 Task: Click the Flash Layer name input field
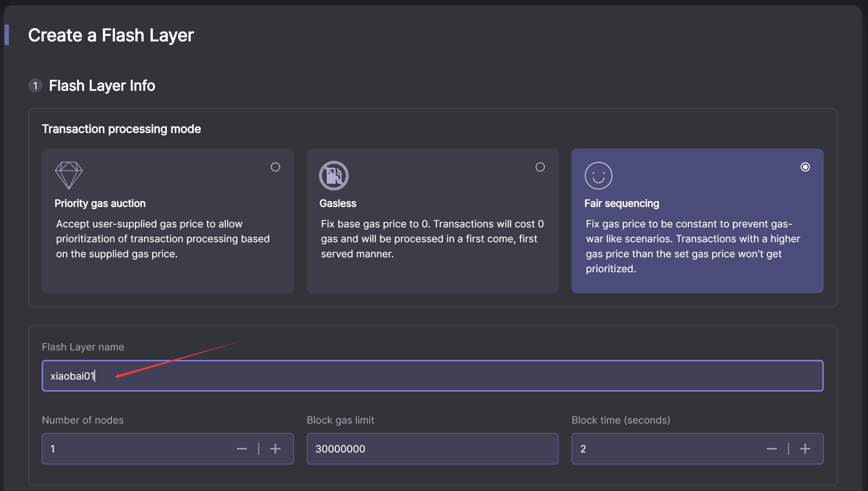click(432, 376)
